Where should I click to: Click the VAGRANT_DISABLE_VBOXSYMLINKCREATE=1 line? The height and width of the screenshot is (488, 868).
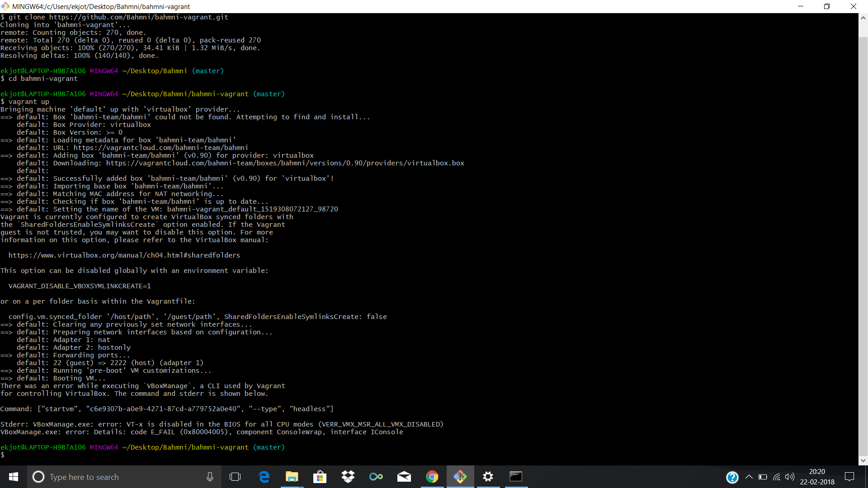[x=80, y=286]
